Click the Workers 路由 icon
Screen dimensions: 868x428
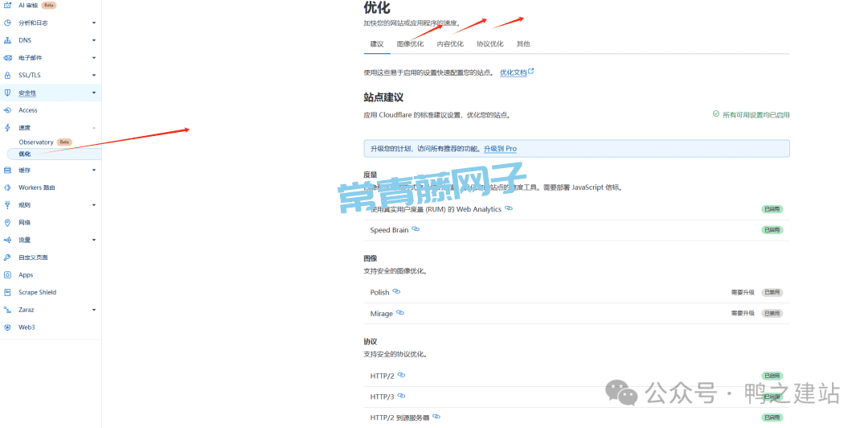click(7, 187)
